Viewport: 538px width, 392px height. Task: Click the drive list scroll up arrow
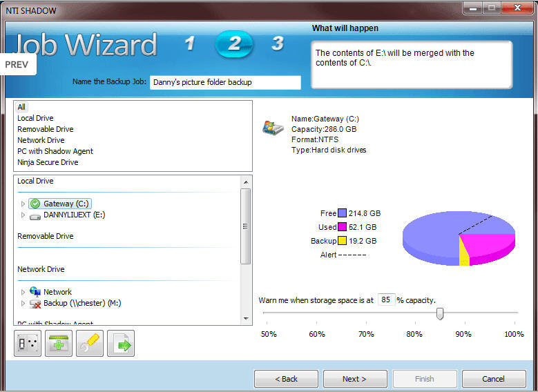(x=246, y=182)
